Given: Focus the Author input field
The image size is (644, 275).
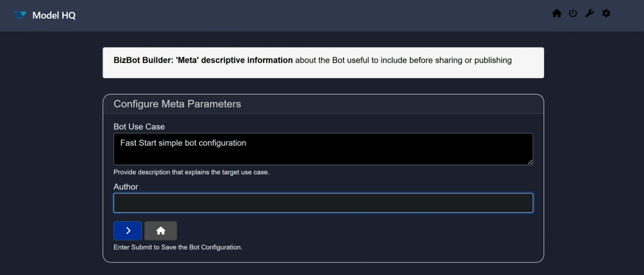Looking at the screenshot, I should (323, 203).
